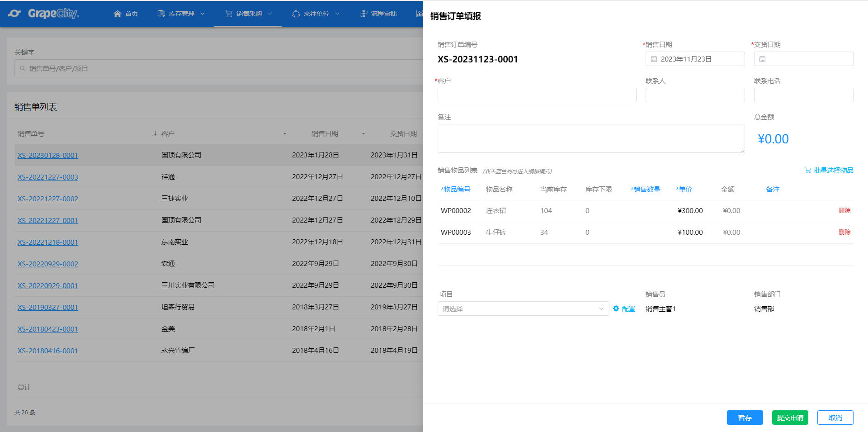Image resolution: width=868 pixels, height=432 pixels.
Task: Click the shopping cart icon for 批量选择物品
Action: pos(807,170)
